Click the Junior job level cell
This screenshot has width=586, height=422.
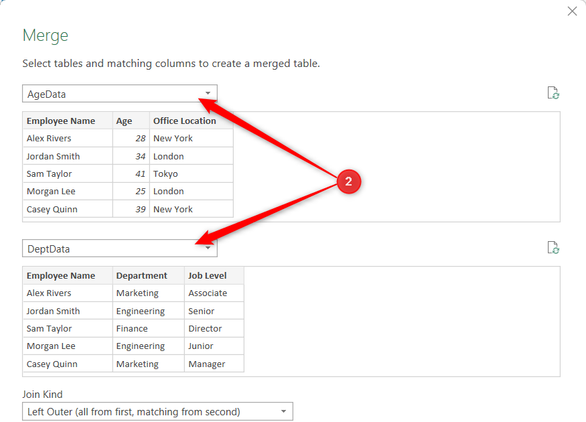click(214, 346)
